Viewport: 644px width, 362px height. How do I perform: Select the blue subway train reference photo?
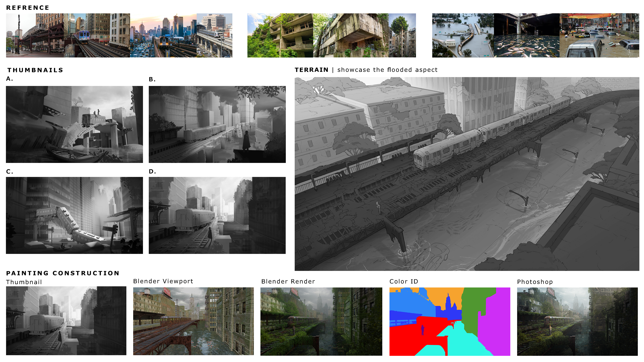97,36
